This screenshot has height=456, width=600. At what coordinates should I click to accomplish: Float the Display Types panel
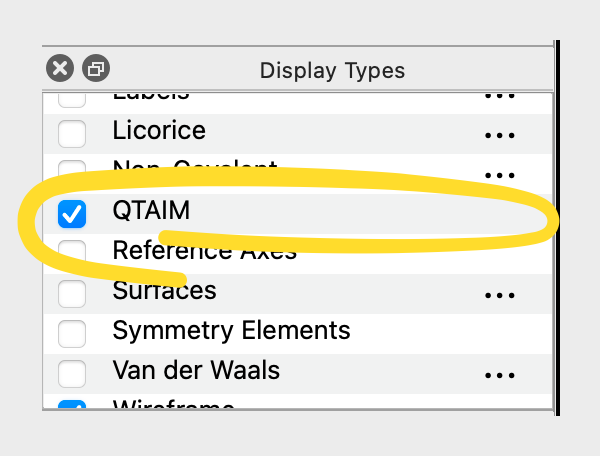96,68
